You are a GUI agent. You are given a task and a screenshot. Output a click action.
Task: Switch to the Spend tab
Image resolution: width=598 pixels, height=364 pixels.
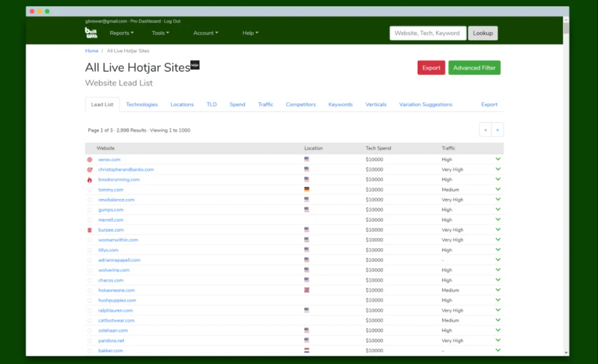point(237,104)
